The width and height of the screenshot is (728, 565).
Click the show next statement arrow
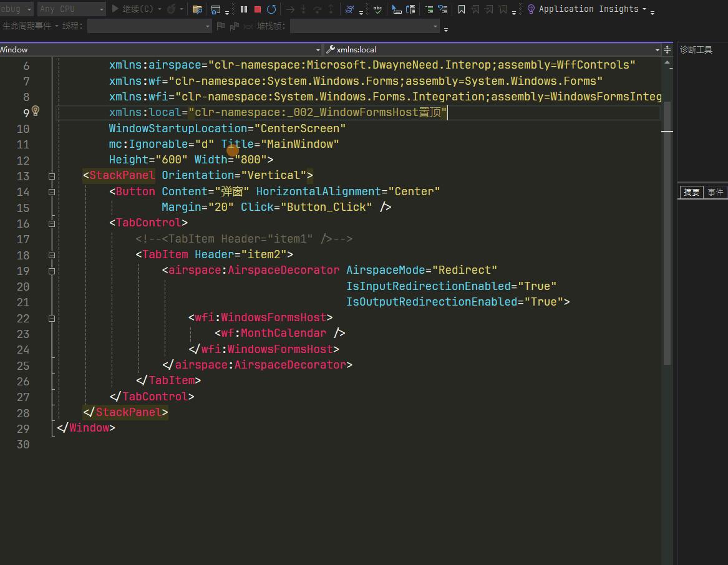(290, 9)
